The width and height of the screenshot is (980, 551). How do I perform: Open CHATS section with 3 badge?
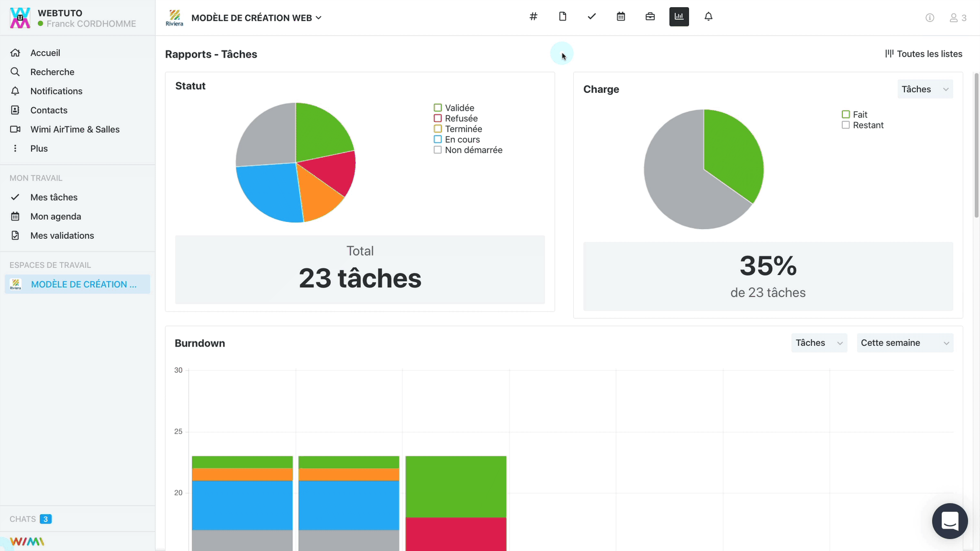tap(31, 519)
